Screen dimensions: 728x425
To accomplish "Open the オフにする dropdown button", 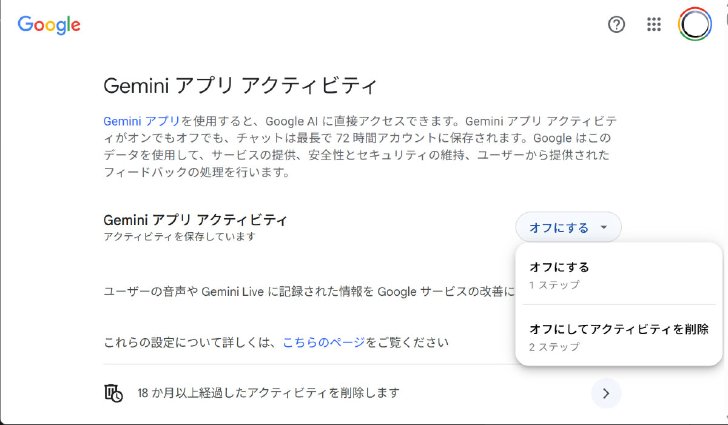I will [x=568, y=227].
